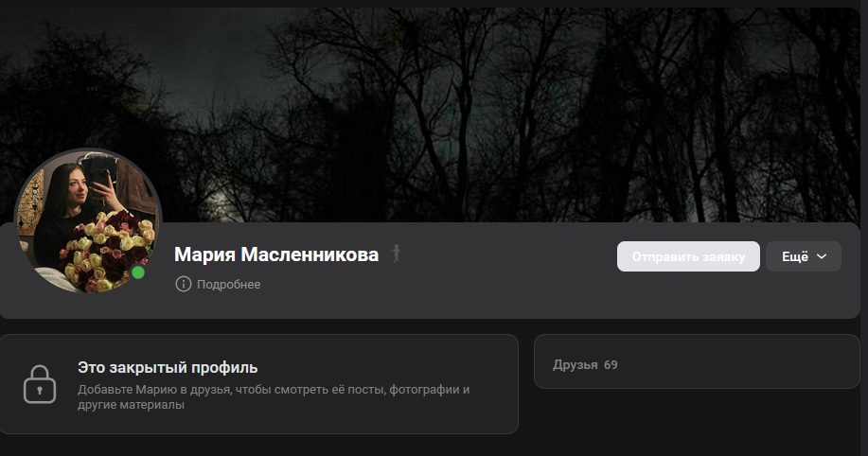Click the profile name Мария Масленникова
The image size is (868, 456).
[276, 254]
